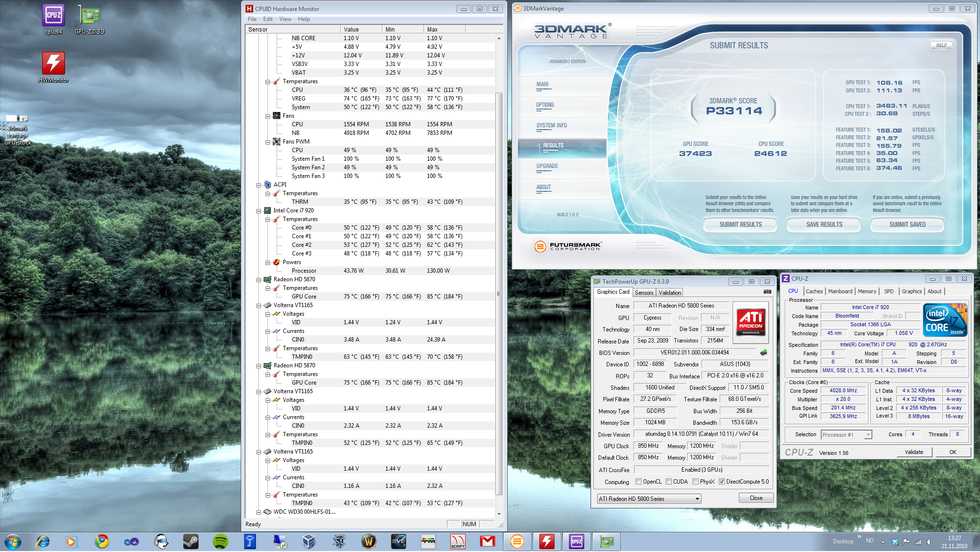Switch to CPU-Z taskbar button

[x=576, y=541]
